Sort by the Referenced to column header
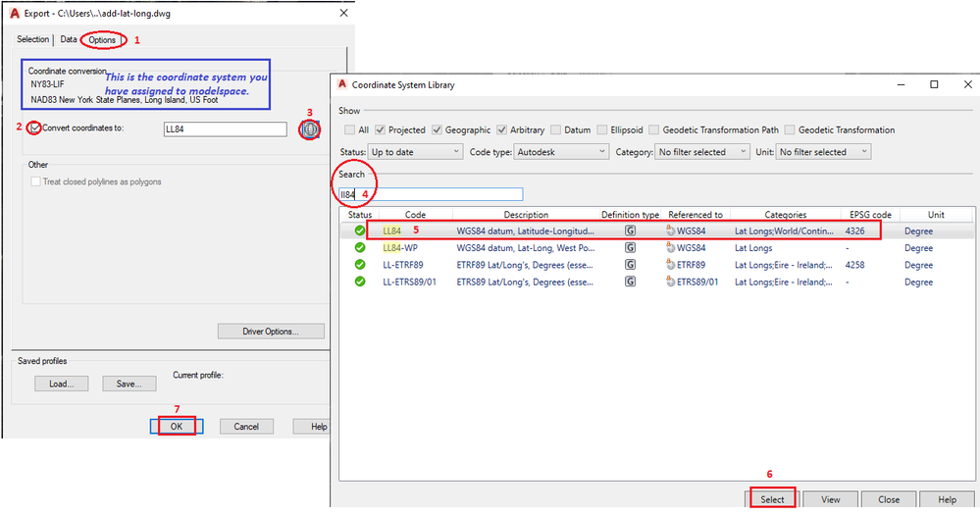The height and width of the screenshot is (514, 980). 695,215
